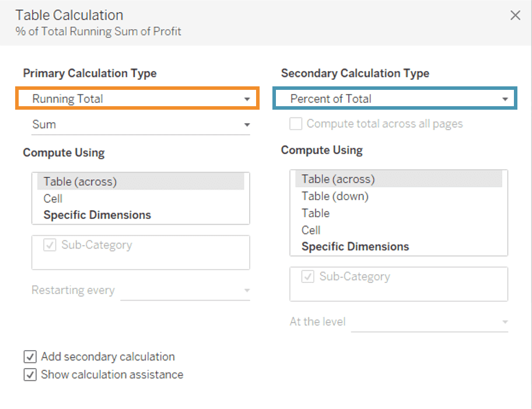Screen dimensions: 532x409
Task: Toggle Sub-Category checkbox in primary section
Action: tap(50, 245)
